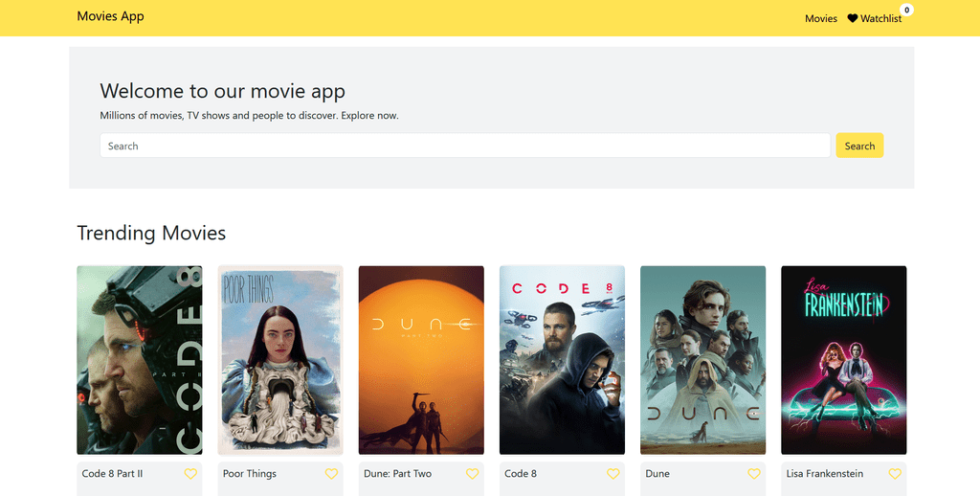Image resolution: width=980 pixels, height=496 pixels.
Task: Click the 'Trending Movies' heading
Action: click(x=151, y=233)
